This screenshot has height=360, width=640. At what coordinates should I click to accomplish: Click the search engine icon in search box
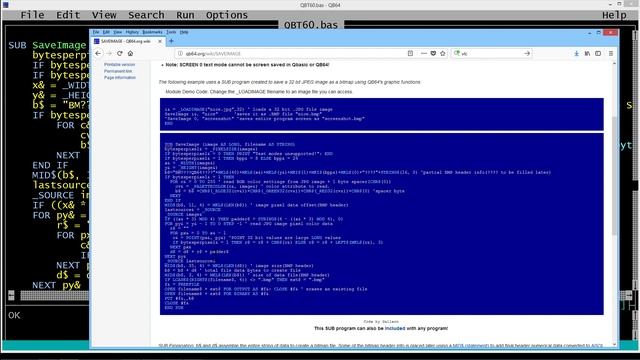point(457,53)
